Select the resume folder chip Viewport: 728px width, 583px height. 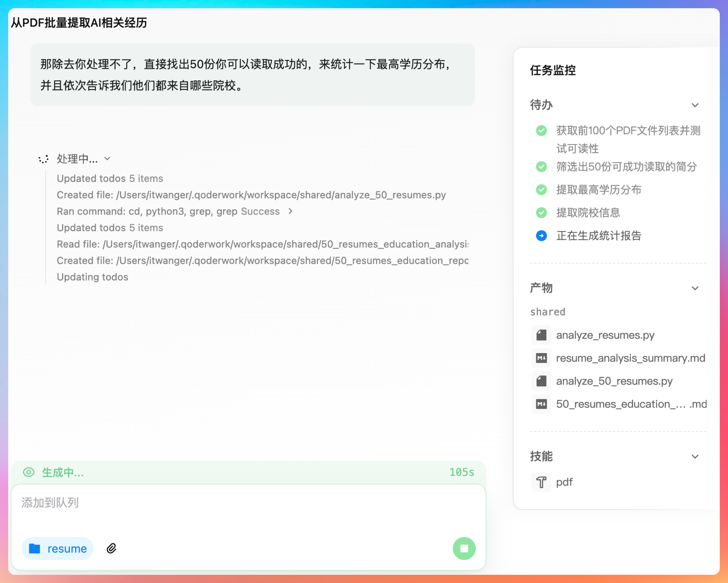pyautogui.click(x=58, y=549)
